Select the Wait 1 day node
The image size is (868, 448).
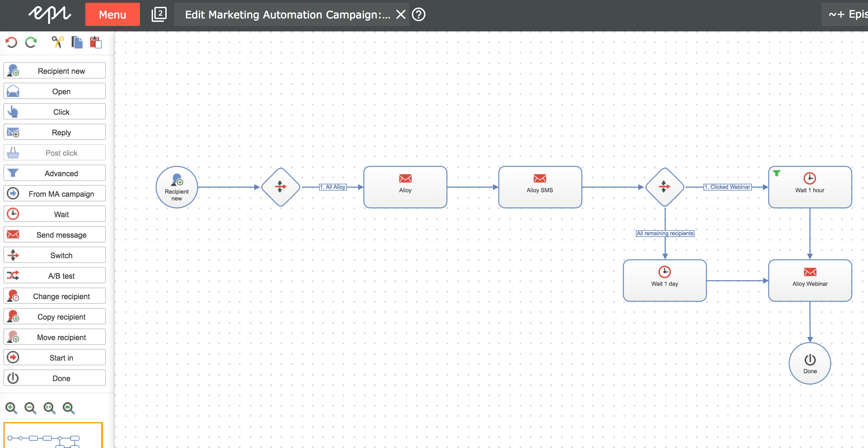click(x=665, y=281)
